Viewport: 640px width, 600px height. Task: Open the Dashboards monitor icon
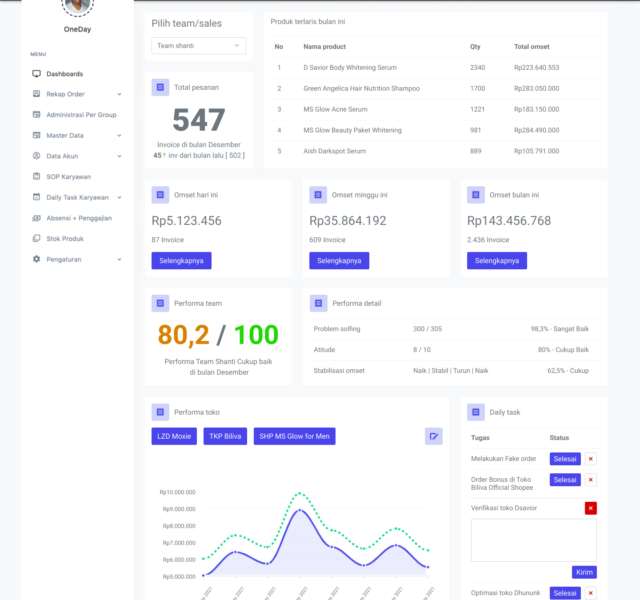[36, 73]
